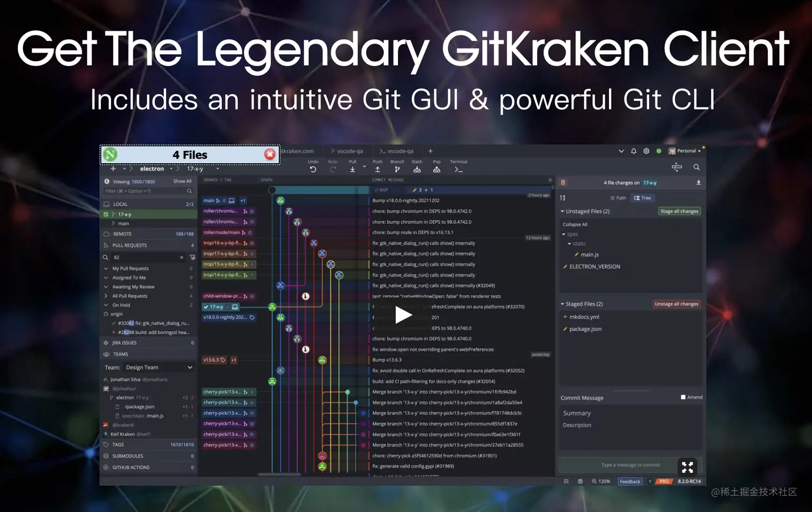
Task: Click Stage all changes button
Action: tap(679, 211)
